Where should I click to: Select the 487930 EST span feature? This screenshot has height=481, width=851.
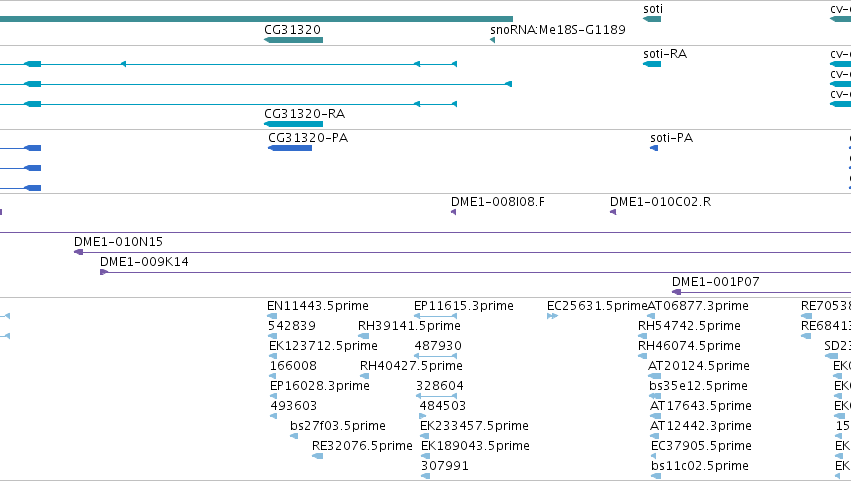[x=435, y=357]
